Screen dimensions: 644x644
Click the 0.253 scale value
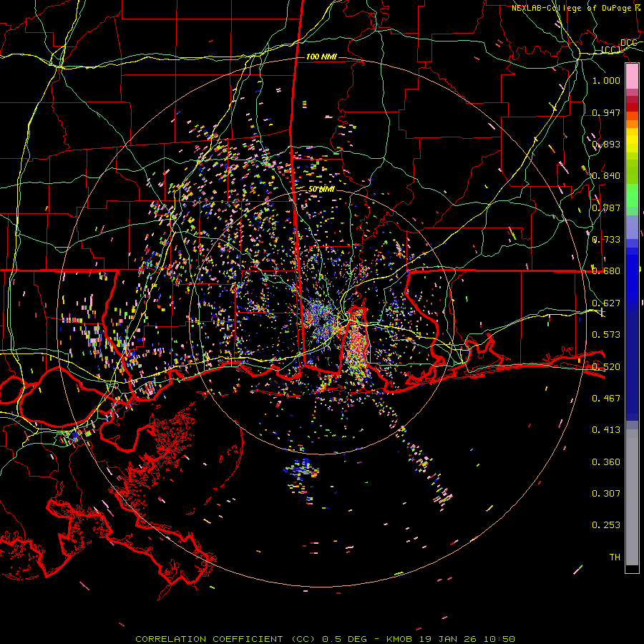pyautogui.click(x=606, y=525)
